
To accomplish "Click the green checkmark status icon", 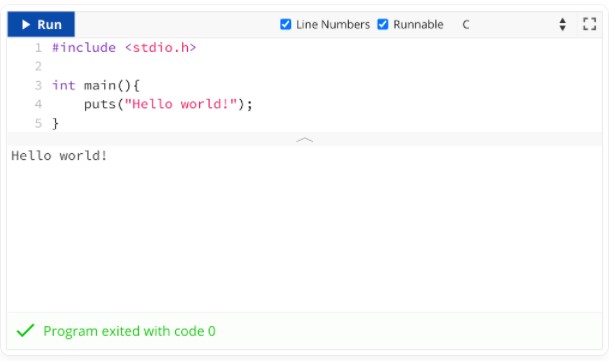I will pyautogui.click(x=26, y=330).
